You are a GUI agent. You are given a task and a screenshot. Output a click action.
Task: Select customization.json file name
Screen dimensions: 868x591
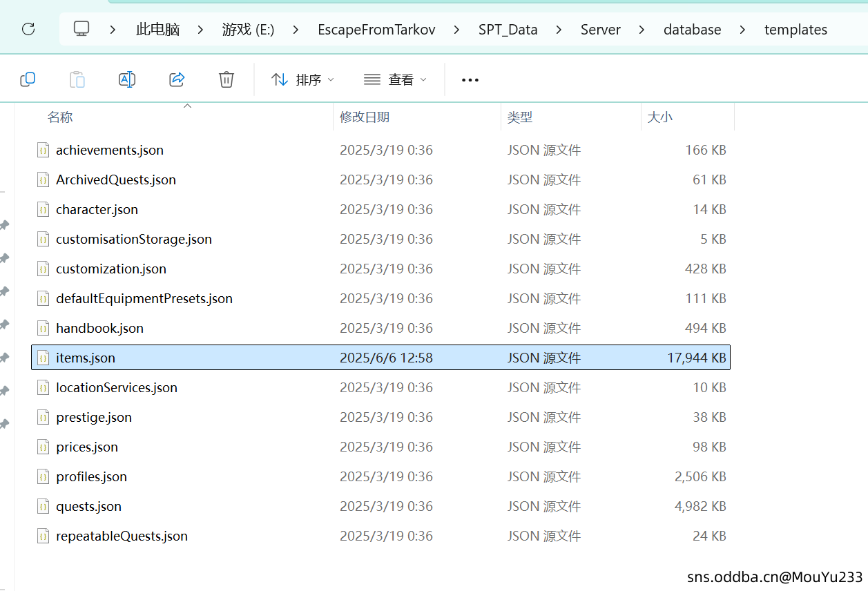[111, 269]
